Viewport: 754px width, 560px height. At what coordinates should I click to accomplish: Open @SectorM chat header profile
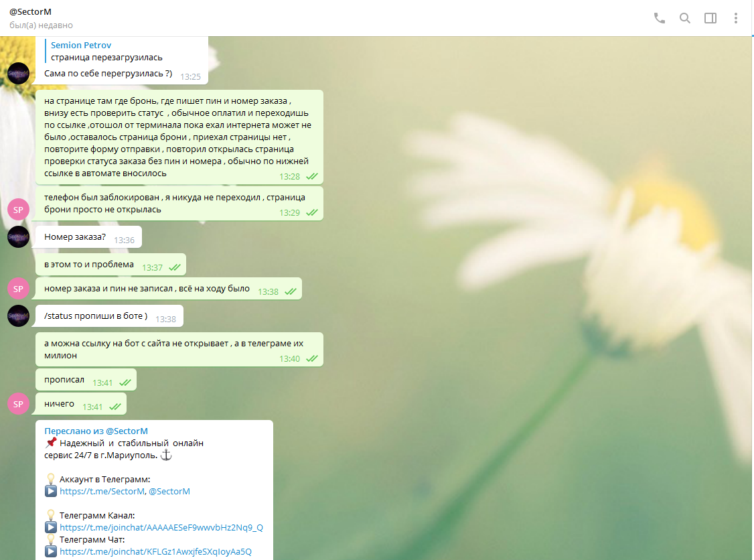[30, 11]
